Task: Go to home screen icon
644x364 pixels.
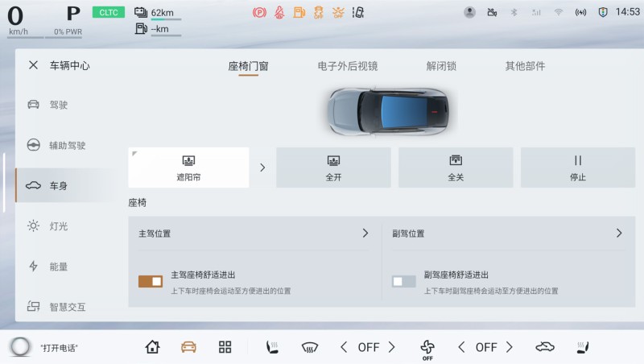Action: [x=152, y=347]
